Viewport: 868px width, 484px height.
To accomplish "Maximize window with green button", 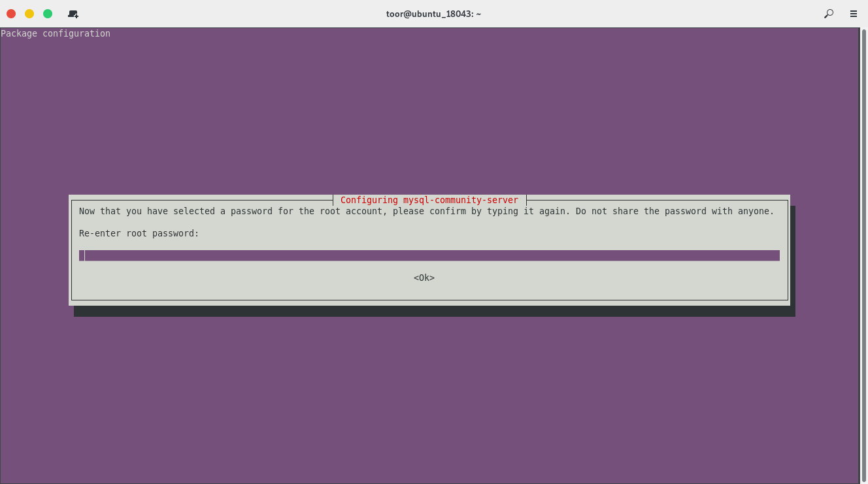I will 48,14.
